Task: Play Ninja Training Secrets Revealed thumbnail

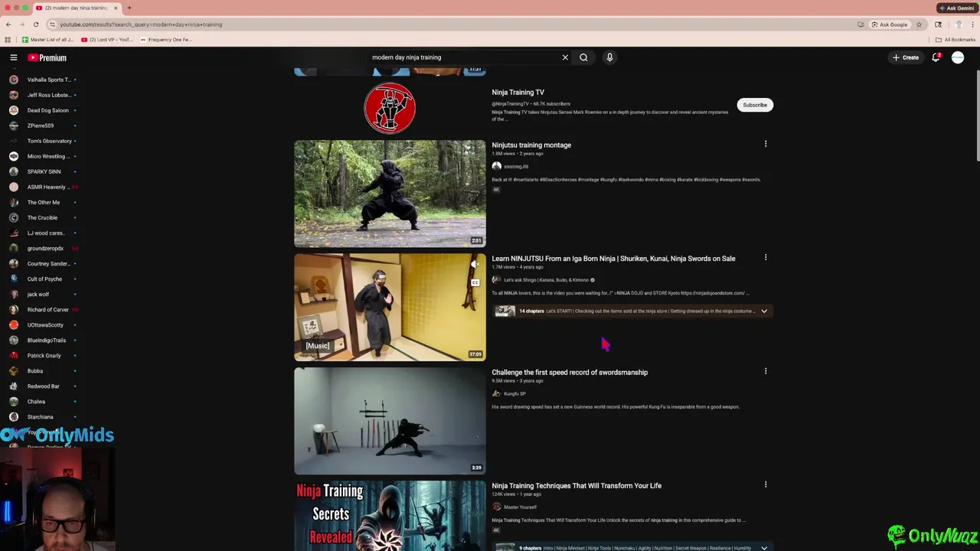Action: coord(390,516)
